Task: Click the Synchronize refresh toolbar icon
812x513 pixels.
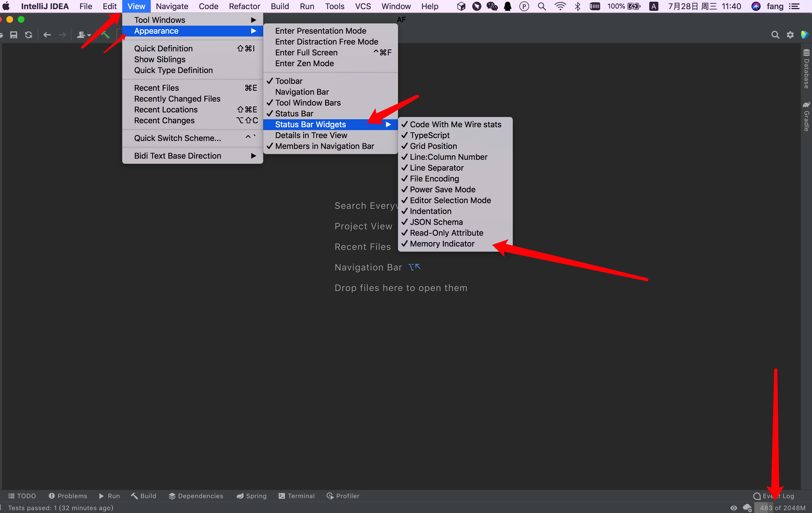Action: click(29, 35)
